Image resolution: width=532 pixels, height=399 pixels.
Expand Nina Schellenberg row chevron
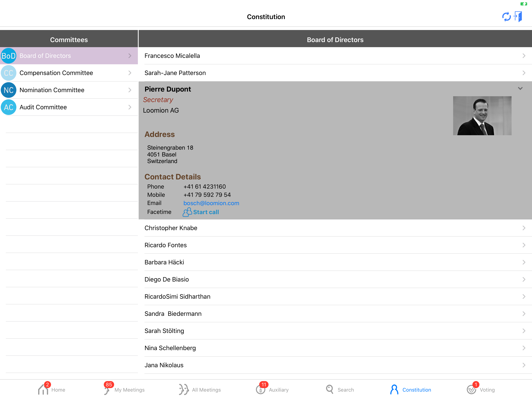(524, 348)
